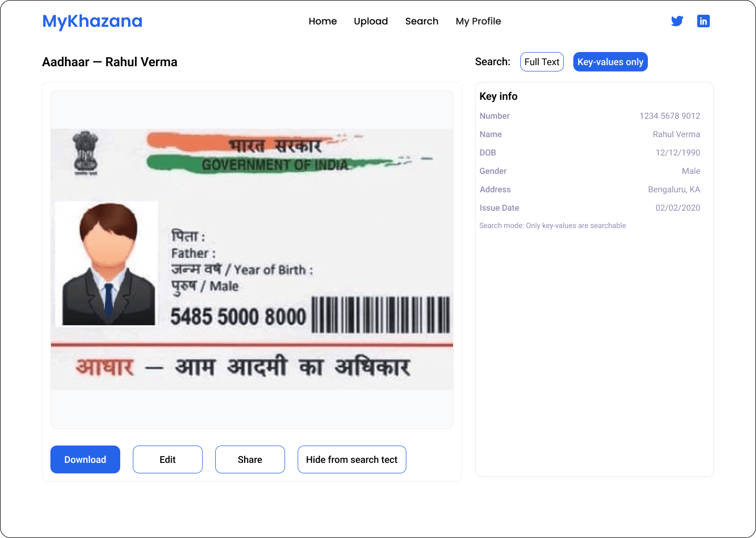Open the Search menu item

click(x=422, y=21)
